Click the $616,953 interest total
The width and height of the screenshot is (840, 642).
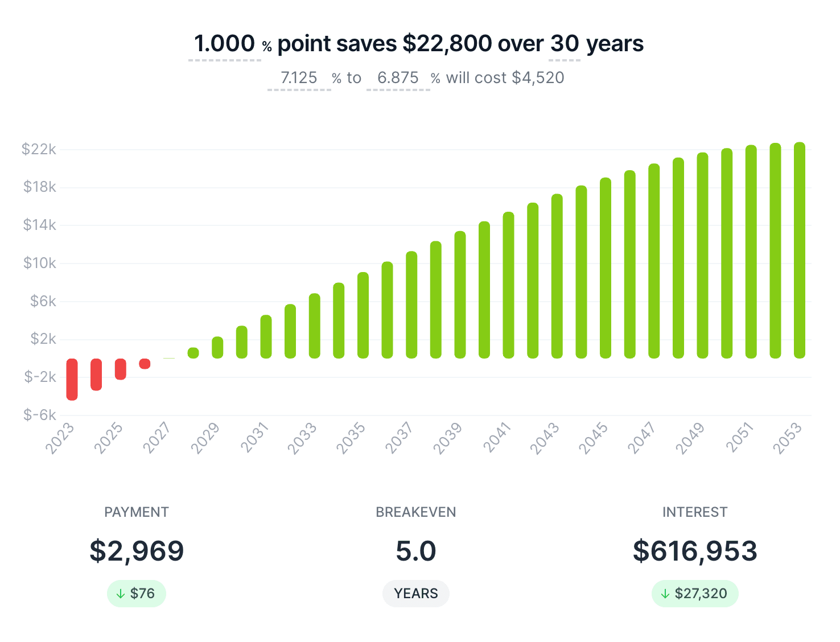pyautogui.click(x=695, y=551)
